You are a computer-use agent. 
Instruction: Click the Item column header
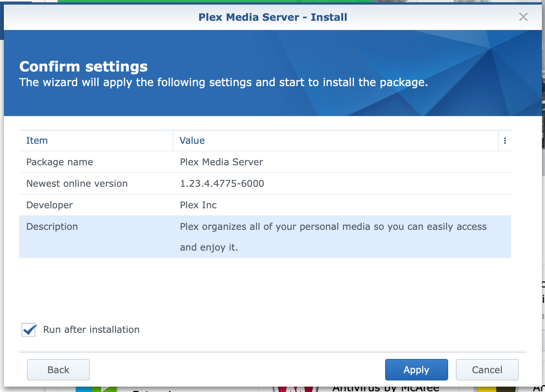(96, 141)
